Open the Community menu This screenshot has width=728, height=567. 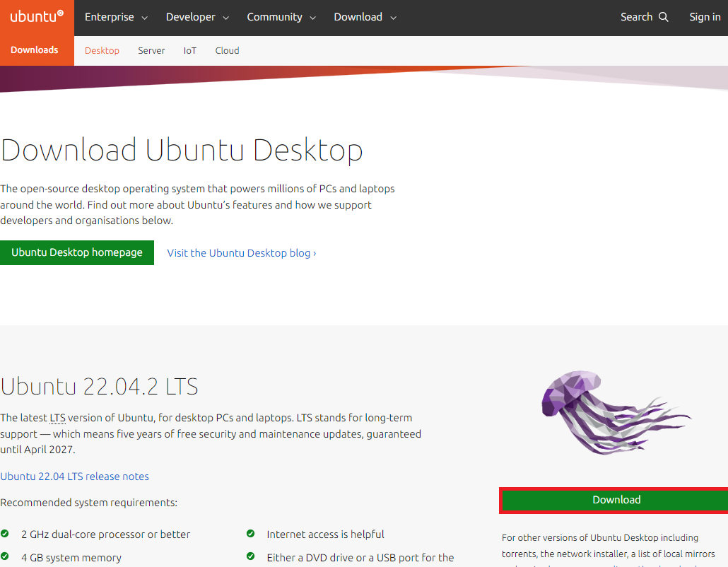[281, 17]
